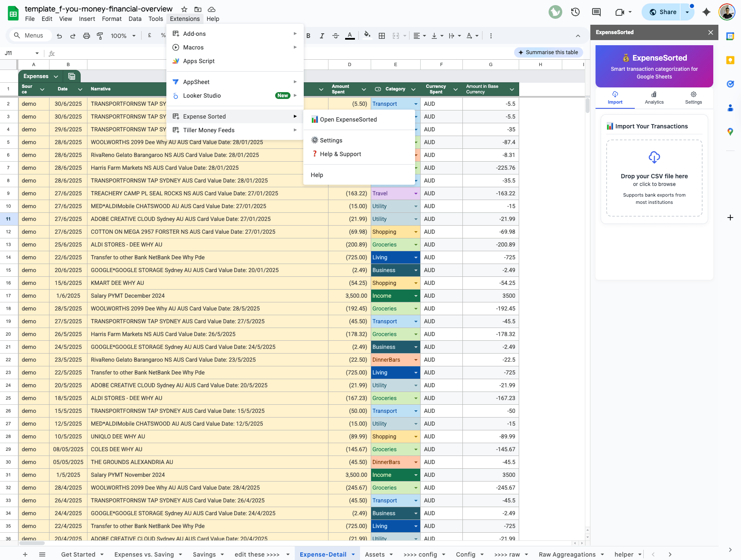Click the paint format roller icon
741x560 pixels.
point(100,36)
